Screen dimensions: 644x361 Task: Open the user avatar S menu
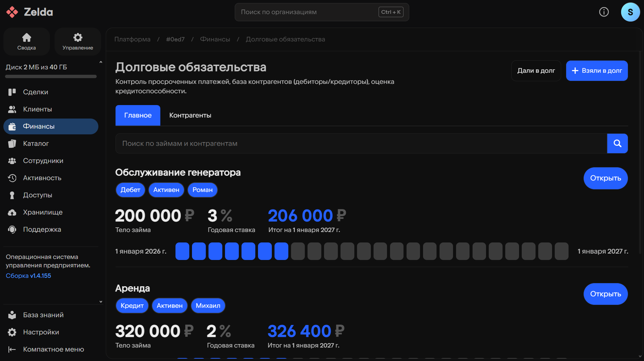point(630,12)
